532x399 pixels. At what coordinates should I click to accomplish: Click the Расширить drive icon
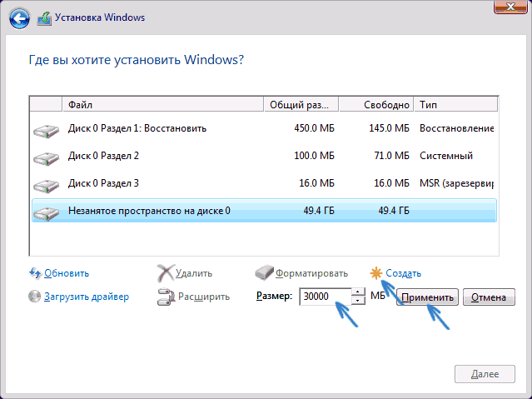tap(166, 297)
